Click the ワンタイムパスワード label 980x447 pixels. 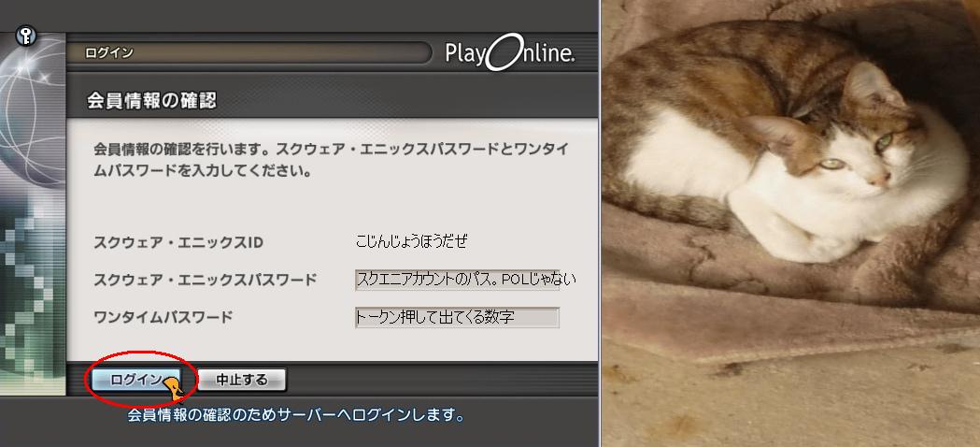pos(163,317)
